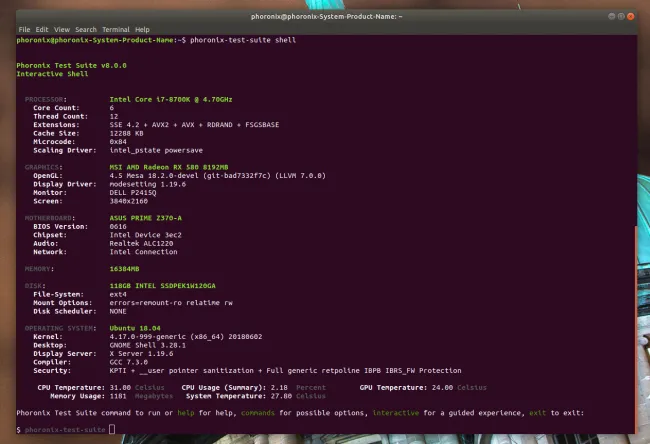Click "MSI AMD Radeon RX 580 8192MB" text
This screenshot has height=444, width=650.
[169, 167]
